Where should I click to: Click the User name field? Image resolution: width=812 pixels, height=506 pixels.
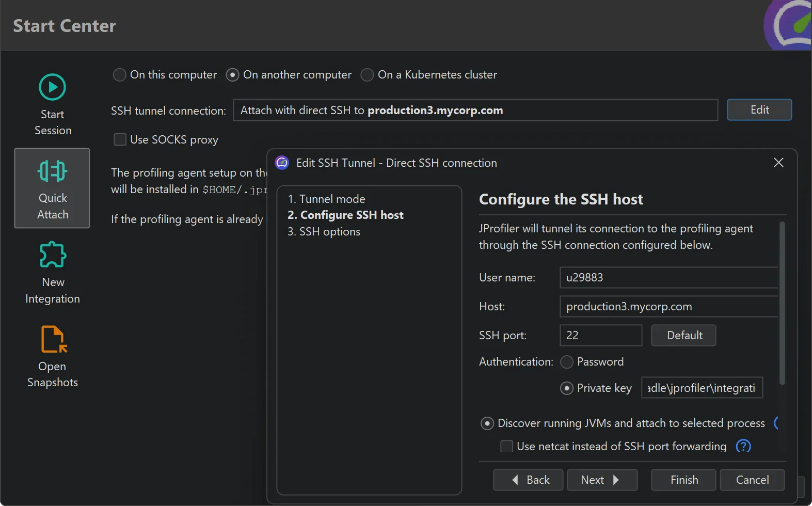668,278
